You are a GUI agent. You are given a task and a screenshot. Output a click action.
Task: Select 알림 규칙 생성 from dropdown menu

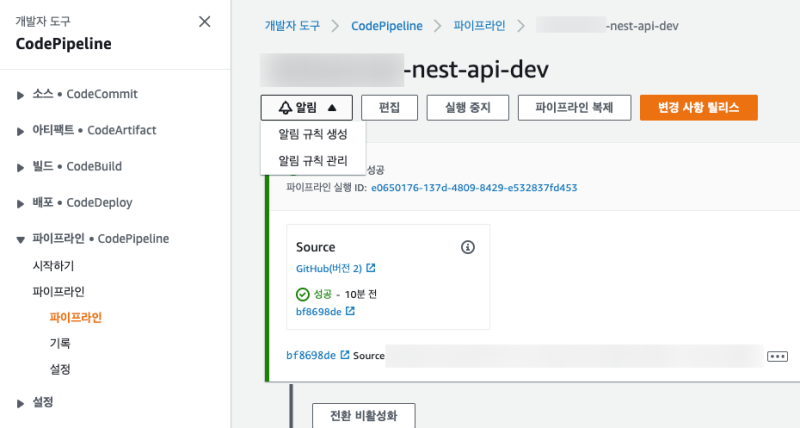click(x=312, y=135)
